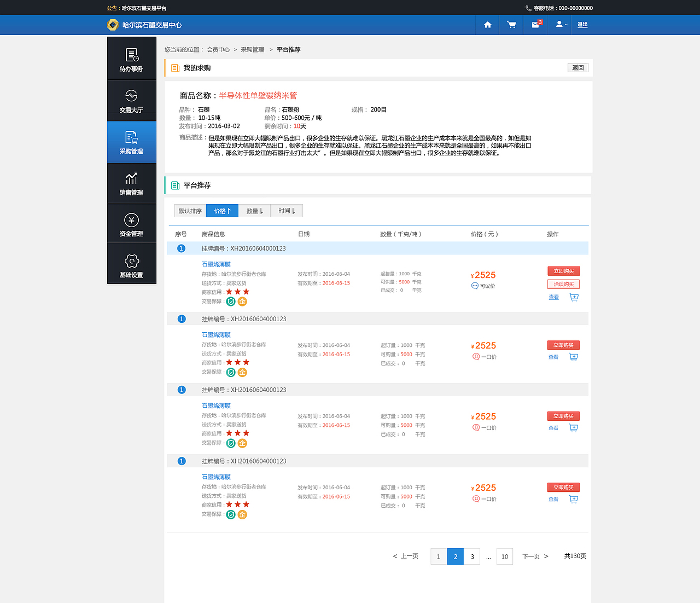
Task: Click the 返回 button
Action: pos(578,68)
